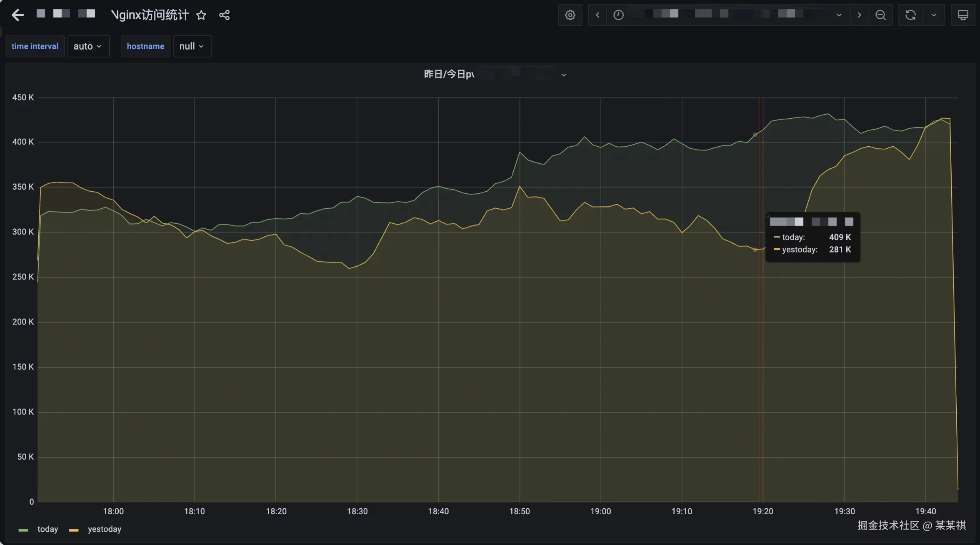The image size is (980, 545).
Task: Zoom out the time range
Action: [x=880, y=15]
